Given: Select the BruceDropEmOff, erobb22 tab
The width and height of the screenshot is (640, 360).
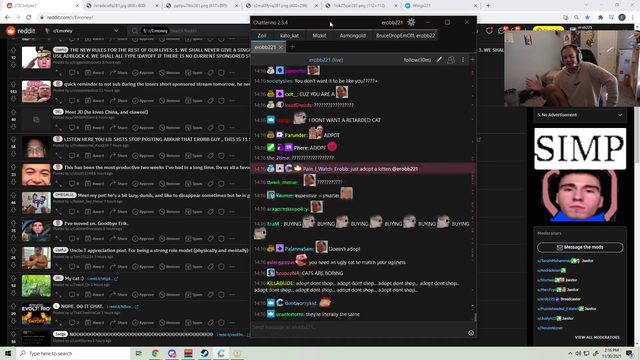Looking at the screenshot, I should 405,36.
